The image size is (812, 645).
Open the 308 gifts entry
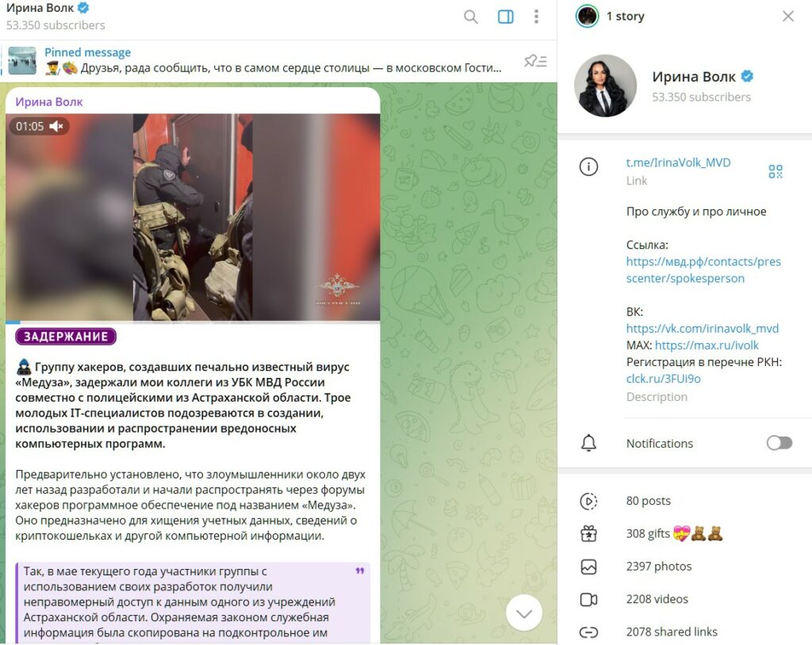[674, 533]
